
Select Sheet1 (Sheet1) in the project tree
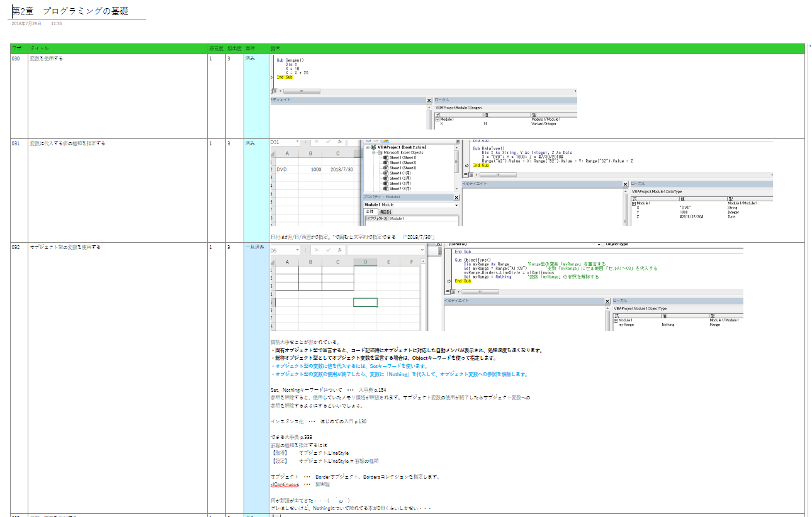(403, 158)
